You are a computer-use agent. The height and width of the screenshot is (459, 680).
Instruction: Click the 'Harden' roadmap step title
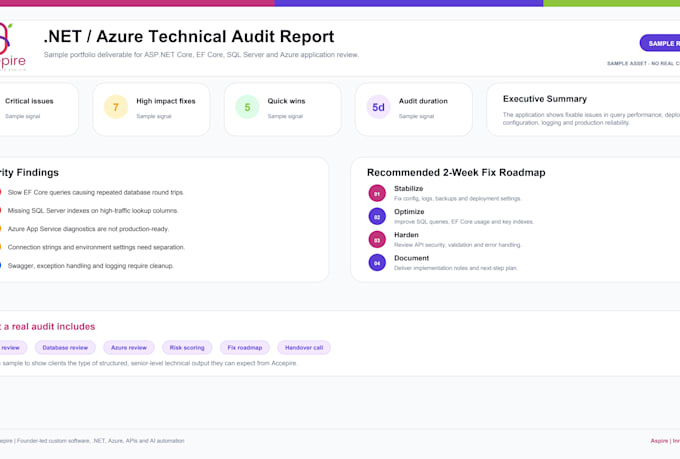406,235
